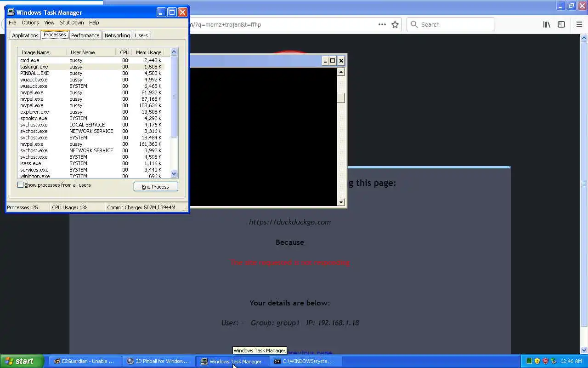This screenshot has height=368, width=588.
Task: Click the https://duckduckgo.com text on page
Action: 290,222
